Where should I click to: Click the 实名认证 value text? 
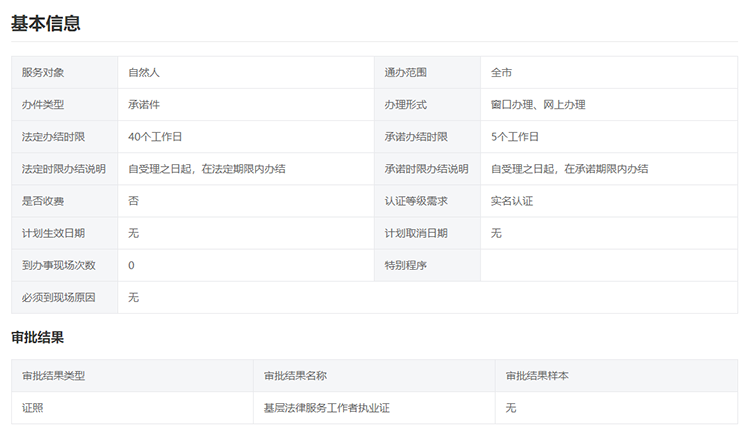(x=512, y=201)
